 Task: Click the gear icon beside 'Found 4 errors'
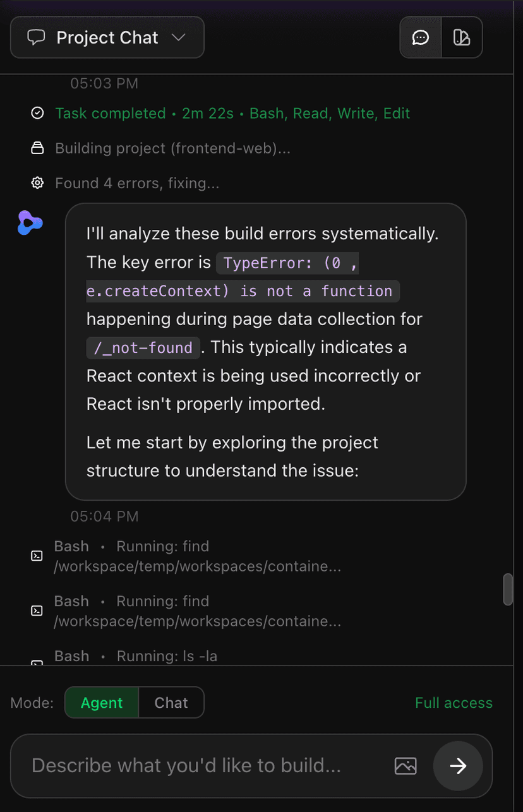coord(37,182)
